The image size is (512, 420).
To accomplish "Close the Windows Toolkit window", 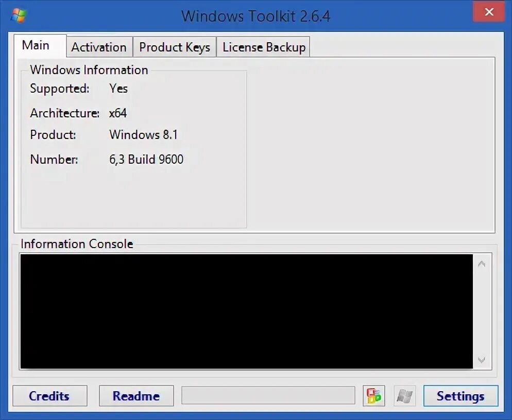I will point(489,12).
